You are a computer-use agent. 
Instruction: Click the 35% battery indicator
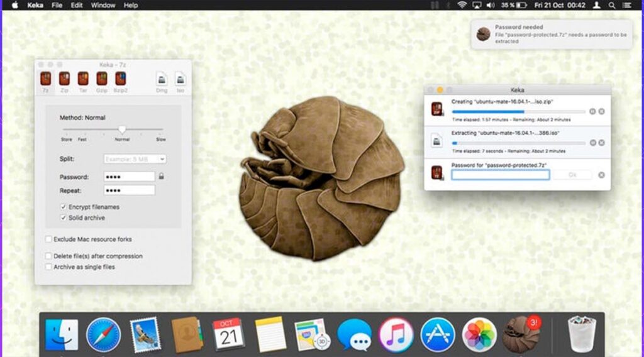513,5
